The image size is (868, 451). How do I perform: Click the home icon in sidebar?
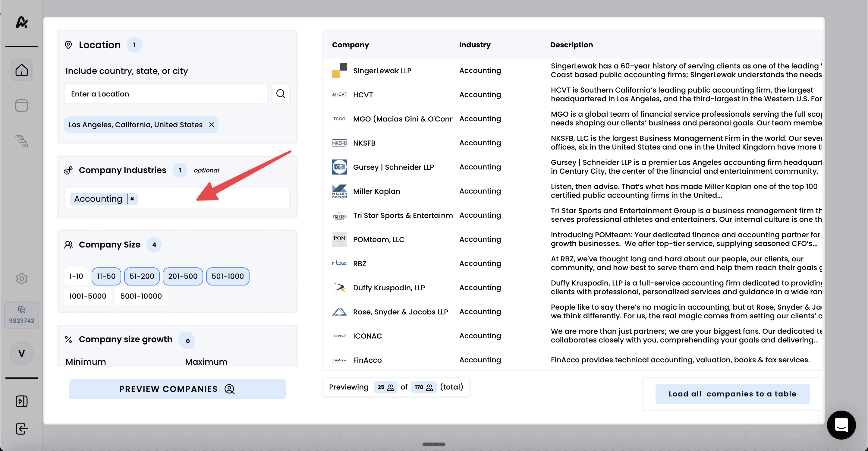[22, 70]
